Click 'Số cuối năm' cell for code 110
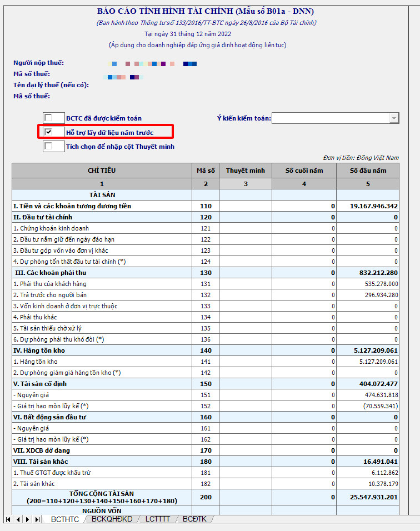This screenshot has width=420, height=531. pyautogui.click(x=304, y=206)
